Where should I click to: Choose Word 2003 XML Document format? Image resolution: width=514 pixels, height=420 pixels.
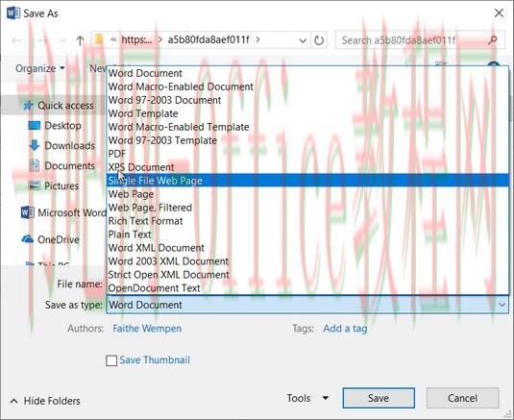click(x=307, y=261)
